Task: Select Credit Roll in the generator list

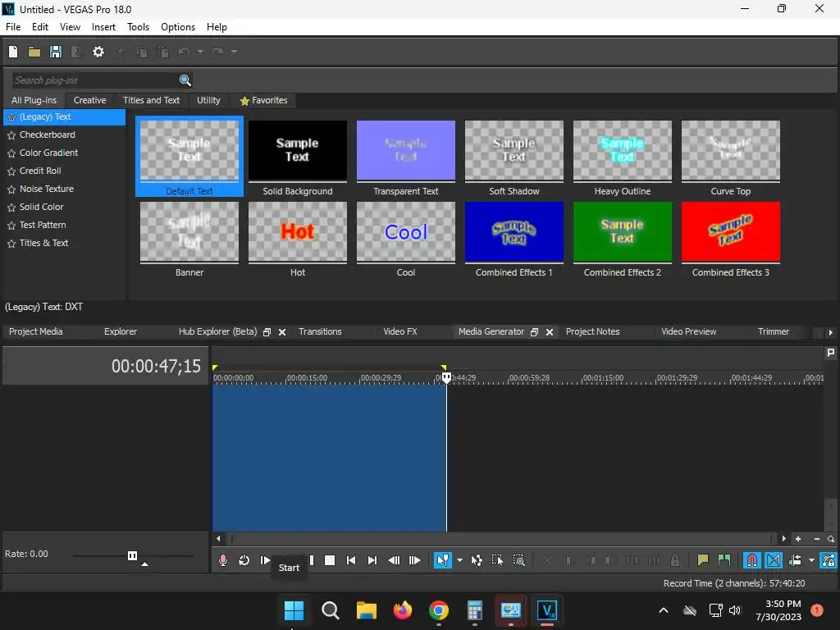Action: pyautogui.click(x=40, y=171)
